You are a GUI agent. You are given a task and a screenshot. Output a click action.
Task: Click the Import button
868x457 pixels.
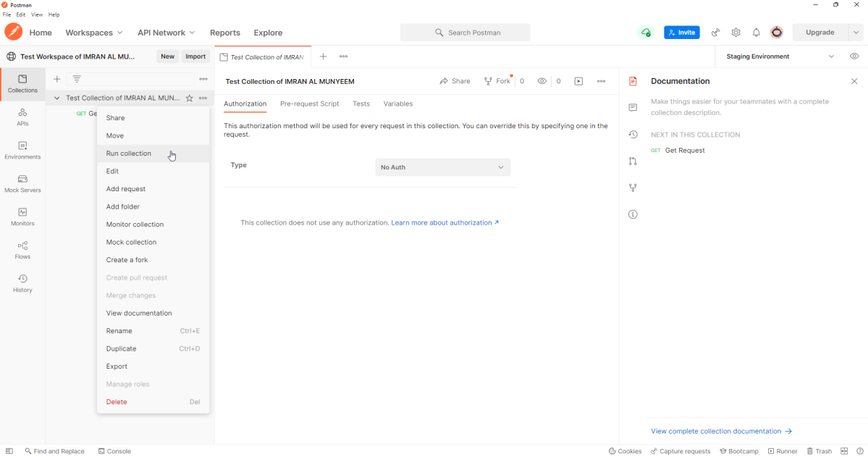pos(195,56)
